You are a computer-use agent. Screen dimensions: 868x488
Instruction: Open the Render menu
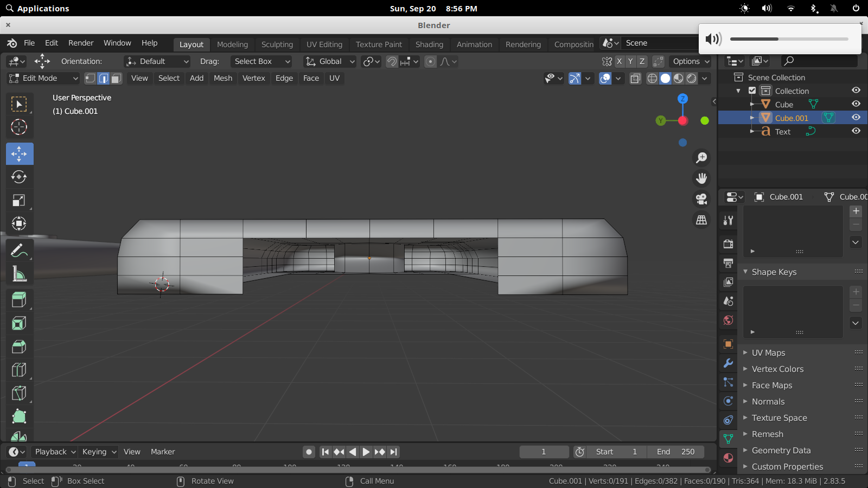[x=81, y=43]
